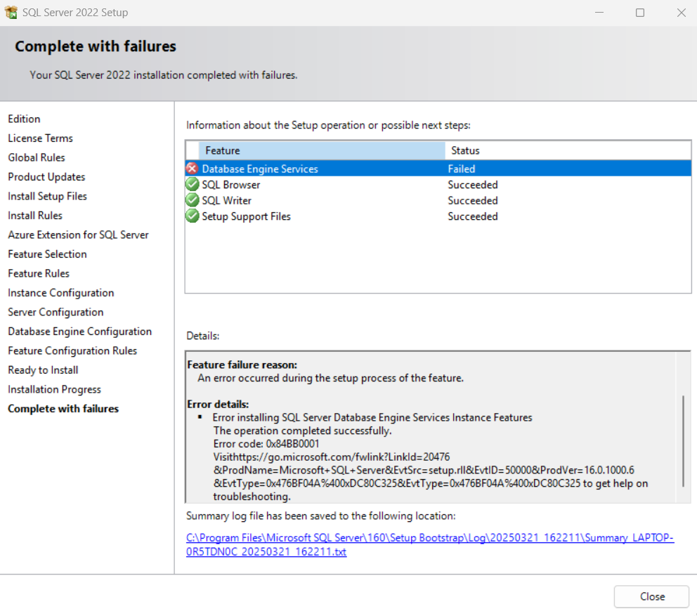Select Complete with failures in the sidebar

[x=63, y=408]
